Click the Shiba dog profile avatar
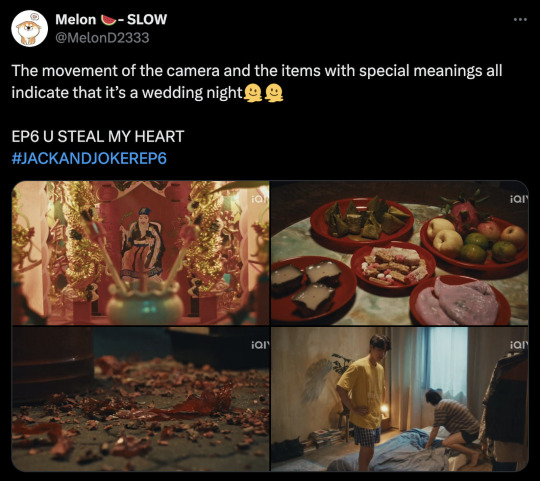540x481 pixels. pos(29,28)
